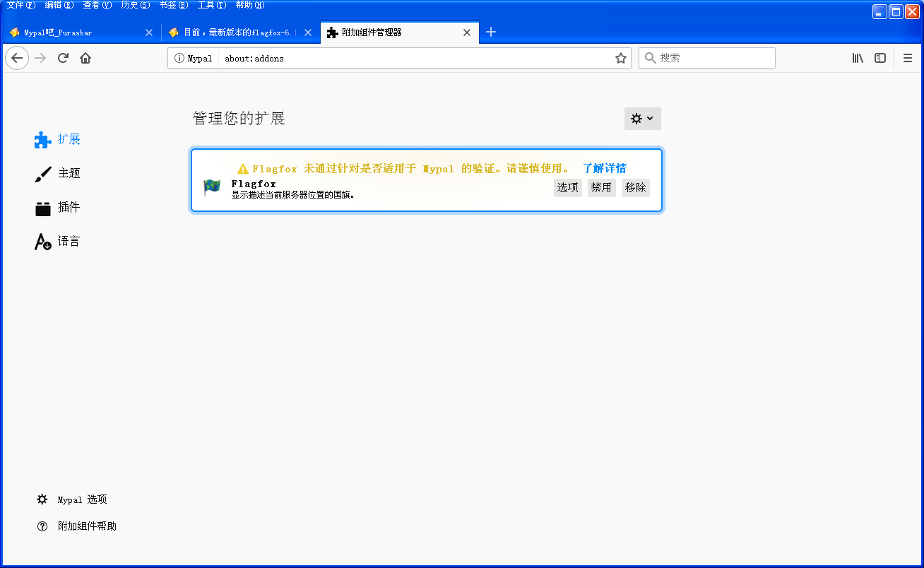Click the Back arrow button

(x=17, y=58)
